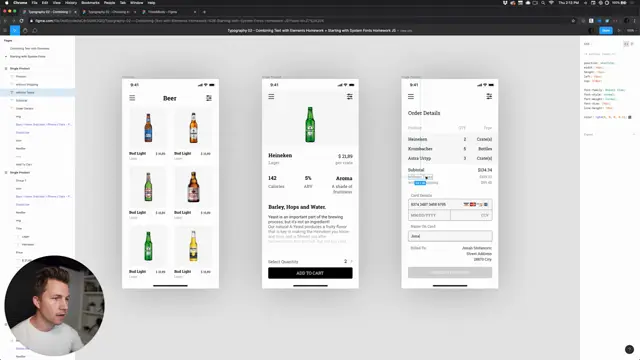Select the '$ 21,89' price text

tap(345, 156)
